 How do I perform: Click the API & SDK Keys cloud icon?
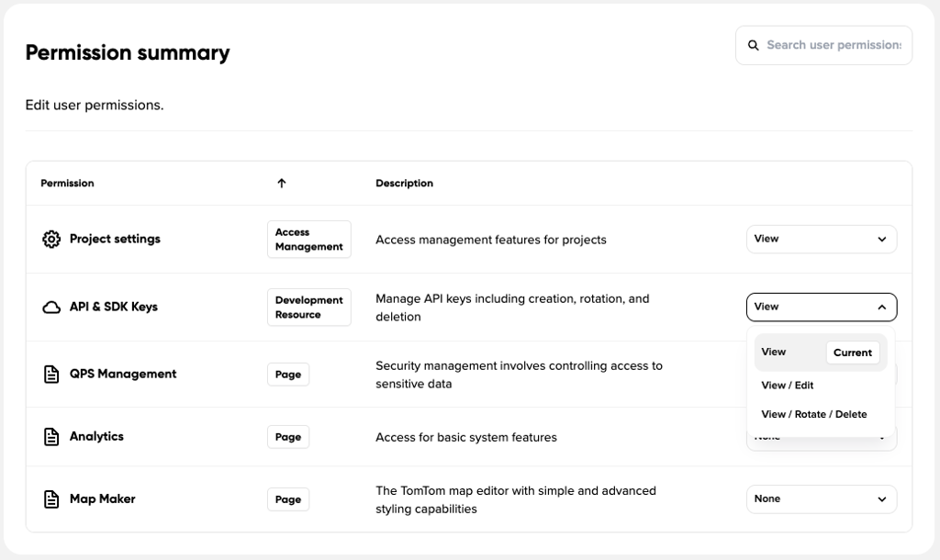51,308
